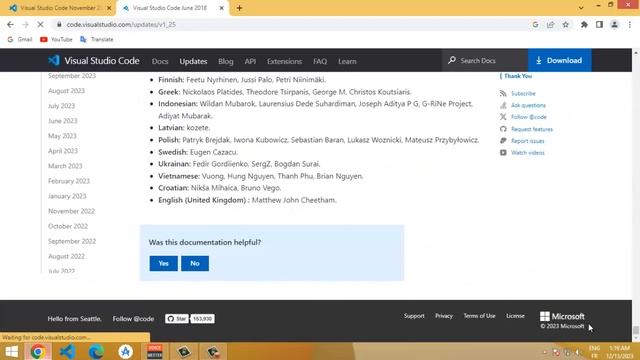The width and height of the screenshot is (640, 360).
Task: Open the License footer link
Action: (515, 316)
